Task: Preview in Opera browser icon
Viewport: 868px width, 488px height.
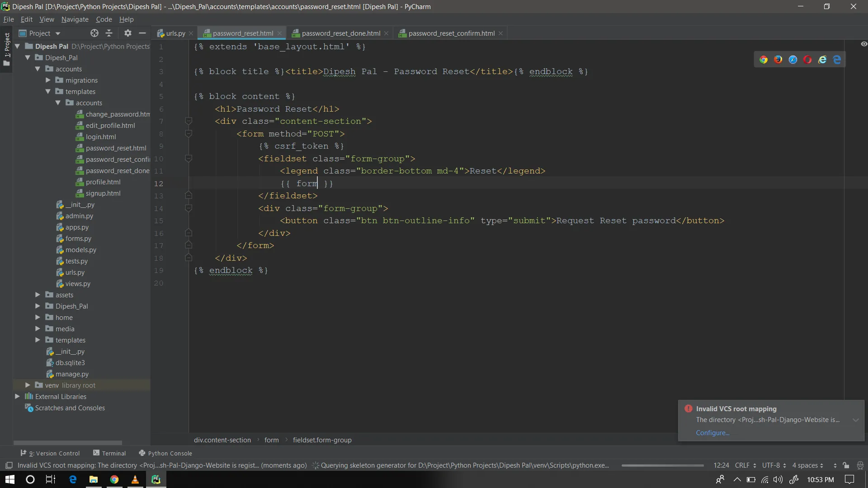Action: [x=807, y=60]
